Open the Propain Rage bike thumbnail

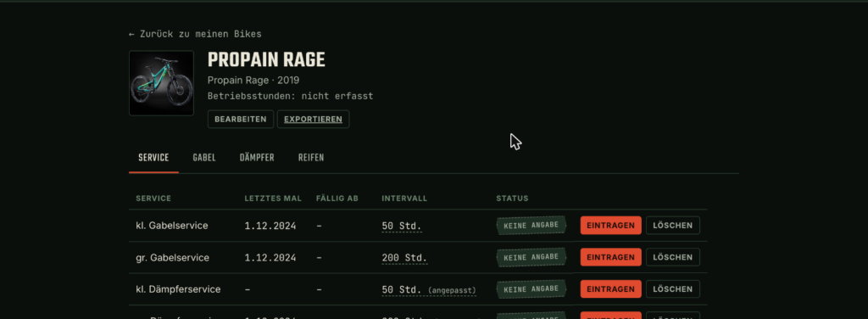click(x=162, y=83)
